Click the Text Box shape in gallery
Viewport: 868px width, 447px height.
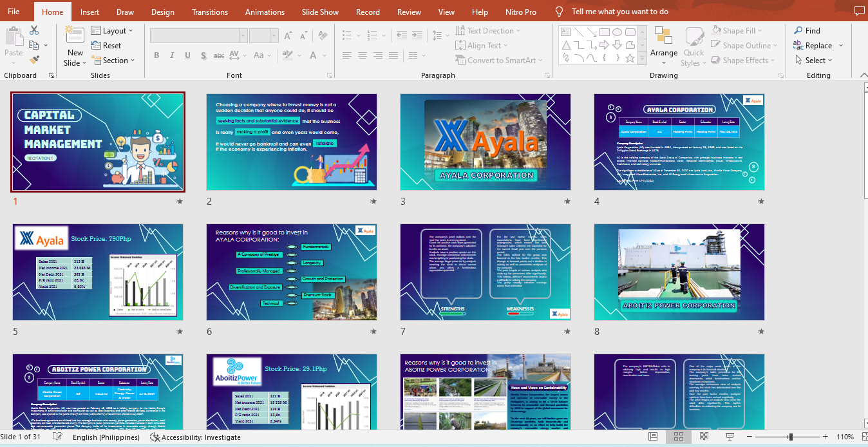(566, 32)
